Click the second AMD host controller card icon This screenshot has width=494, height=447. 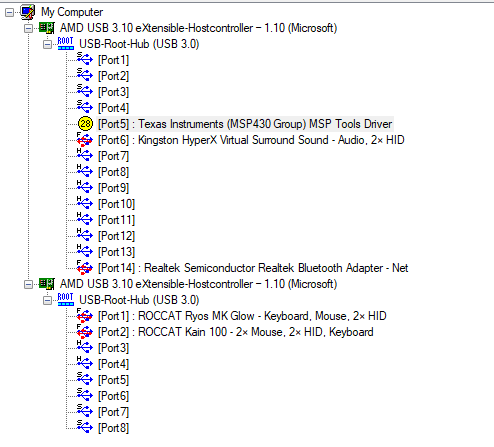point(47,284)
